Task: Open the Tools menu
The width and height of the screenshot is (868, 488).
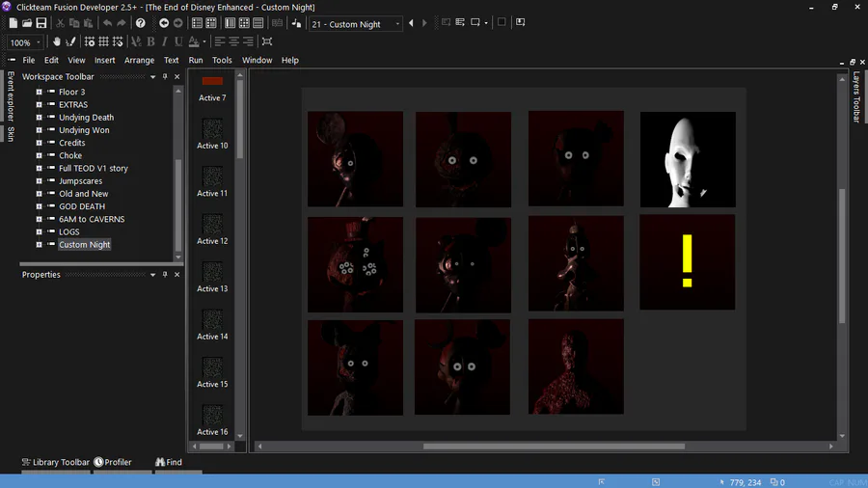Action: click(x=222, y=61)
